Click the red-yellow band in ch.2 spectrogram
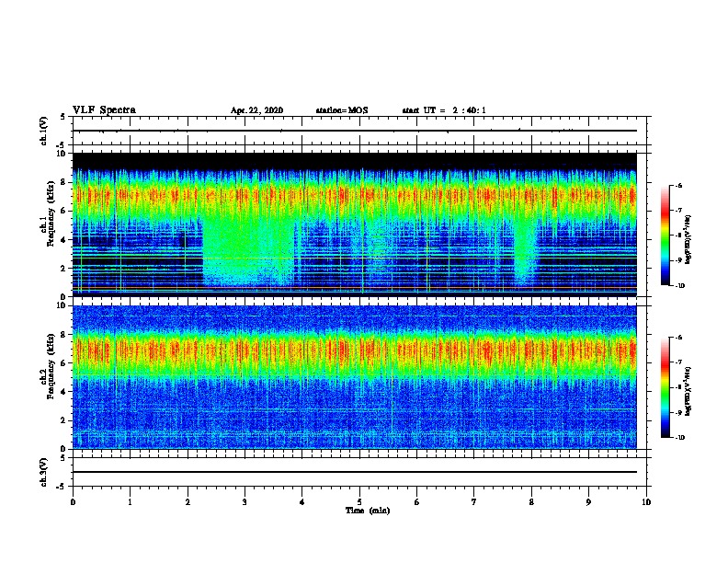The height and width of the screenshot is (563, 728). click(355, 350)
